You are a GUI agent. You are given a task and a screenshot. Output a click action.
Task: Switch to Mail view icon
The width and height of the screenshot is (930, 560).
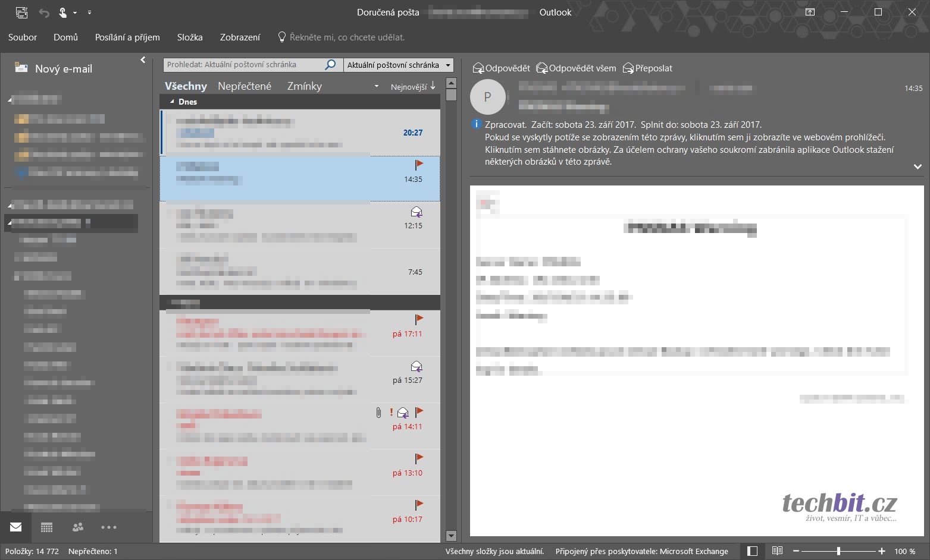[x=16, y=527]
